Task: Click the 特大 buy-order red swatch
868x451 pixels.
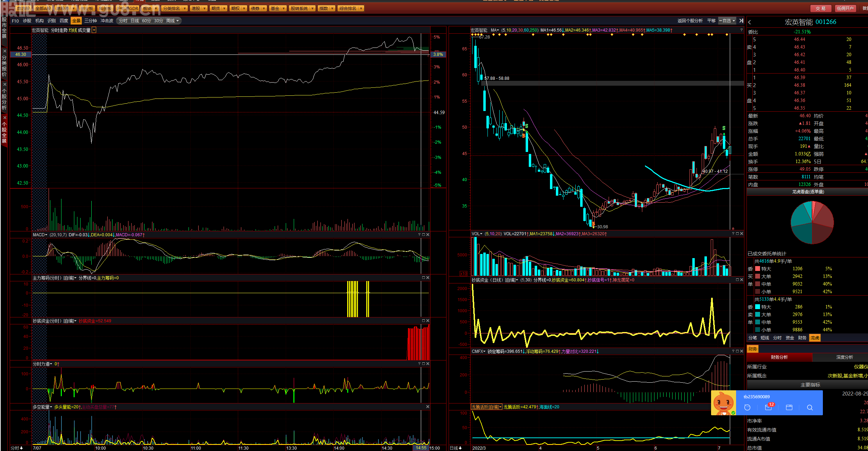Action: coord(758,269)
